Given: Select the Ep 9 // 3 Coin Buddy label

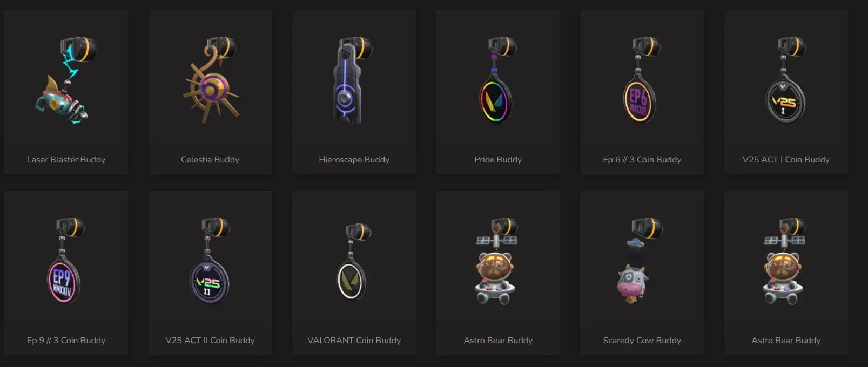Looking at the screenshot, I should [x=66, y=341].
